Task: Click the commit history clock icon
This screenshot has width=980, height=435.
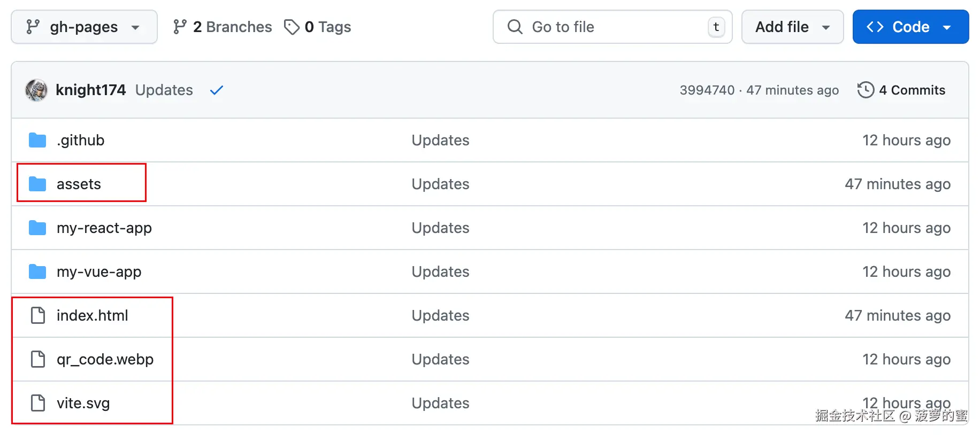Action: coord(866,90)
